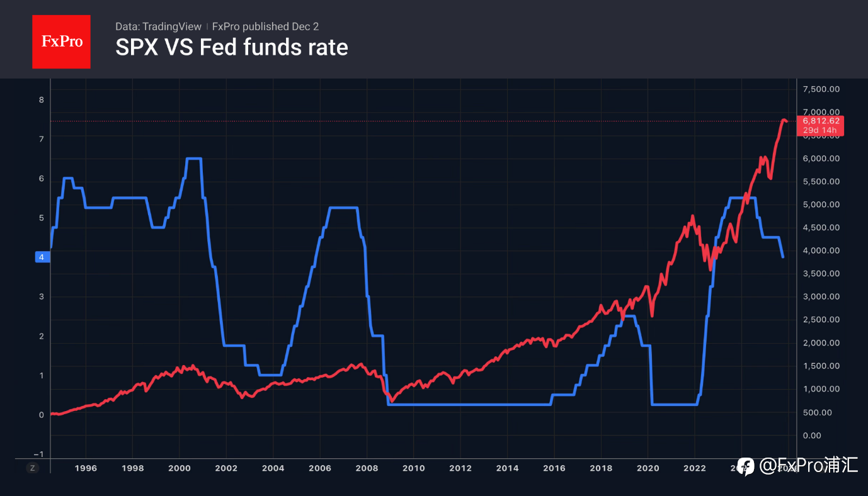Click the SPX VS Fed funds rate title

coord(231,47)
